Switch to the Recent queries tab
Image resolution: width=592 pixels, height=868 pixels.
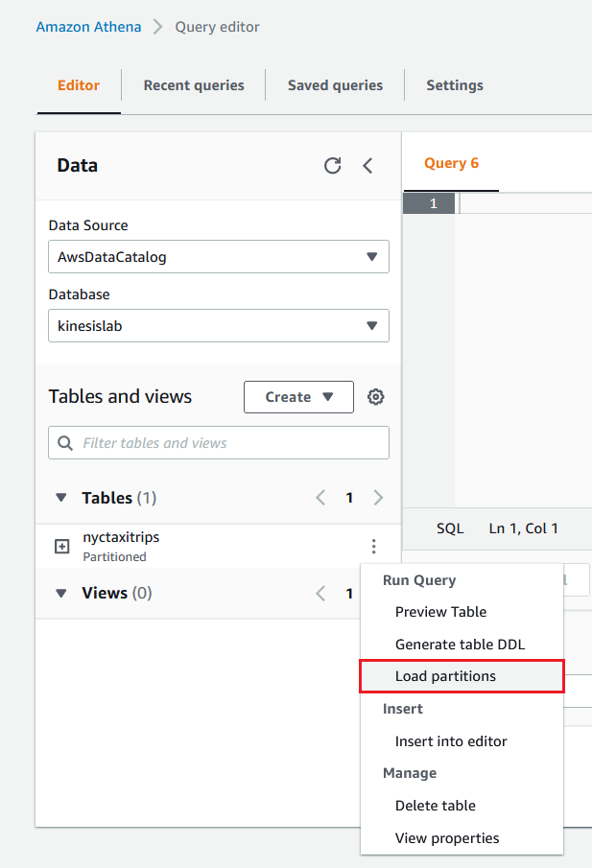point(194,85)
